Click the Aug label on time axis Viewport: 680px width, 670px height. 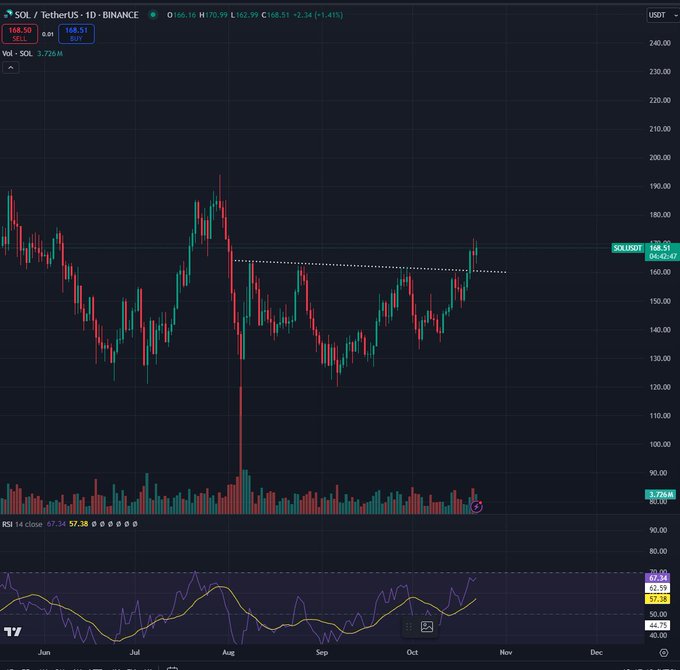point(228,651)
